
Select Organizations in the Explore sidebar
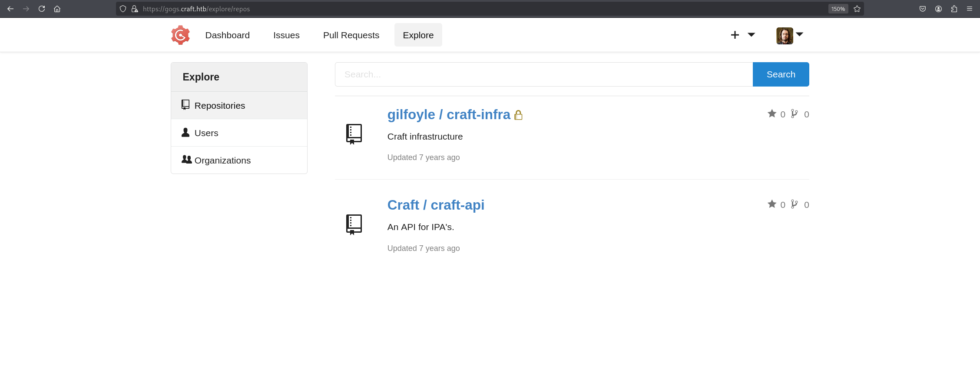coord(222,160)
